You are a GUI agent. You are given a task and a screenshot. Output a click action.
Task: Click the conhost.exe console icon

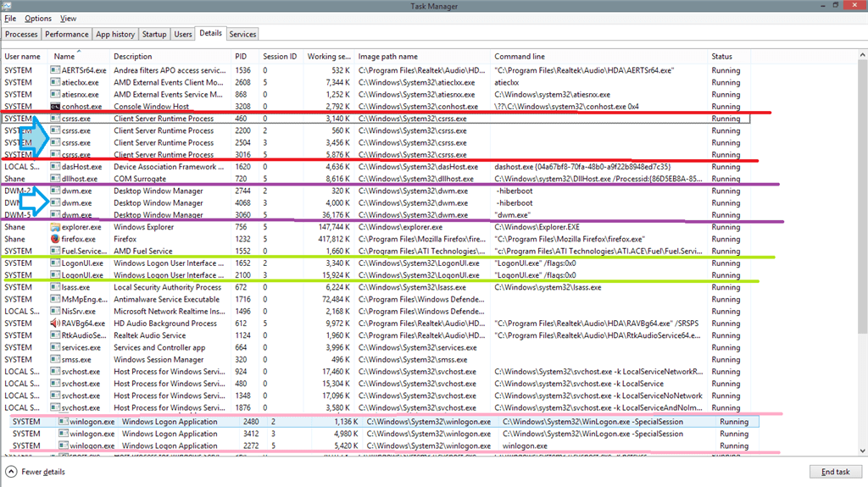point(55,106)
